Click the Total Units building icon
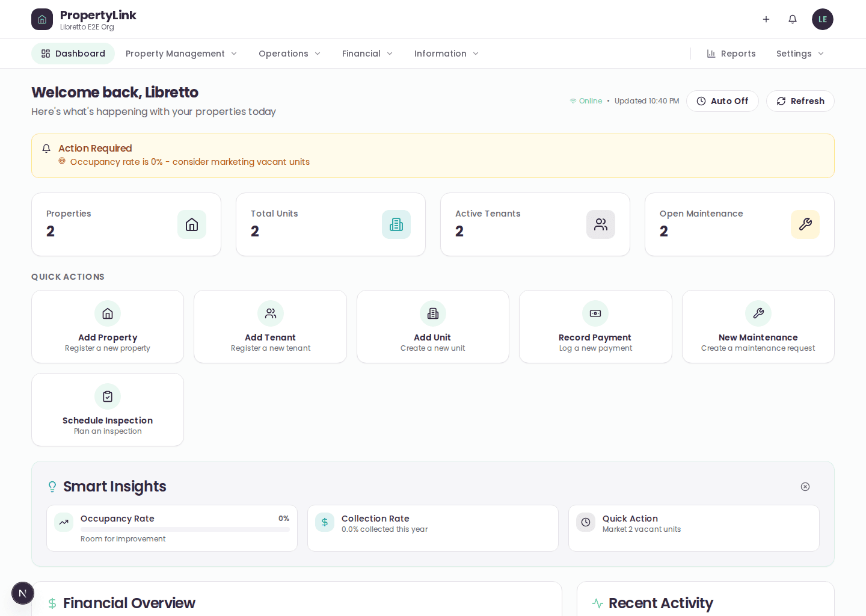 click(x=396, y=224)
